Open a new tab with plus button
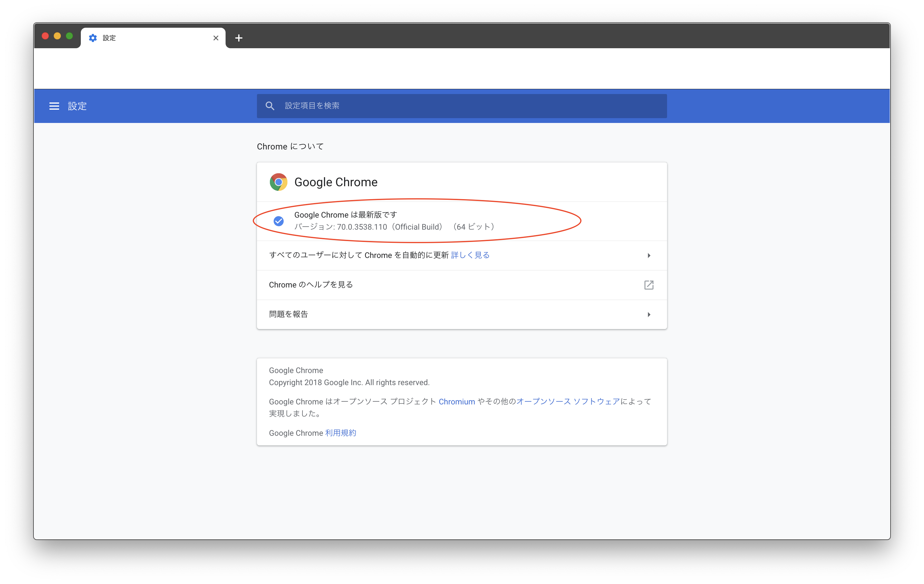Image resolution: width=924 pixels, height=584 pixels. point(239,38)
